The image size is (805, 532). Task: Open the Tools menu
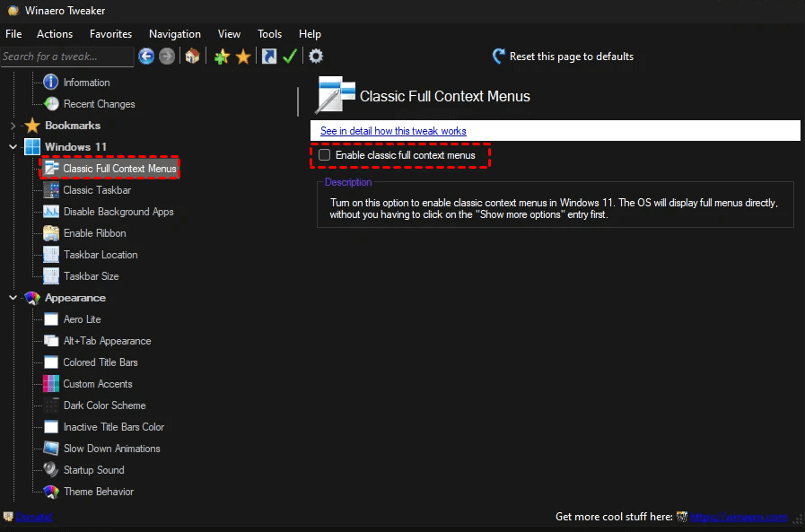pos(269,34)
